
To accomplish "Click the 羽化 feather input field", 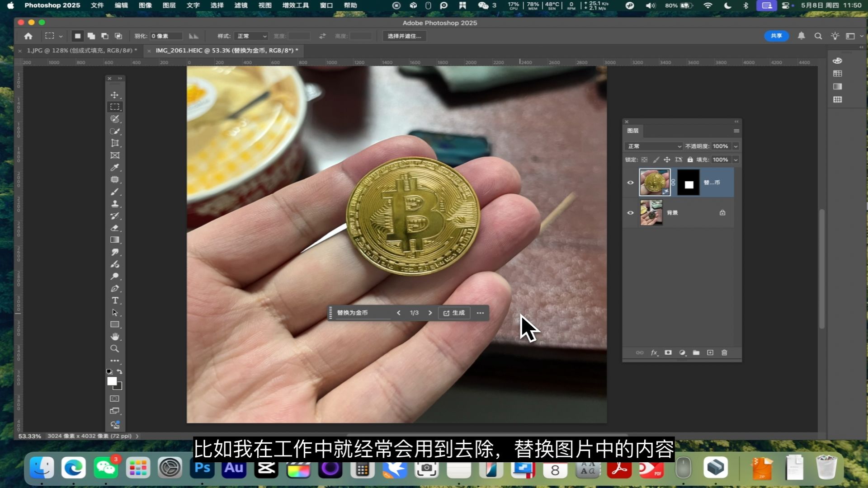I will click(166, 36).
